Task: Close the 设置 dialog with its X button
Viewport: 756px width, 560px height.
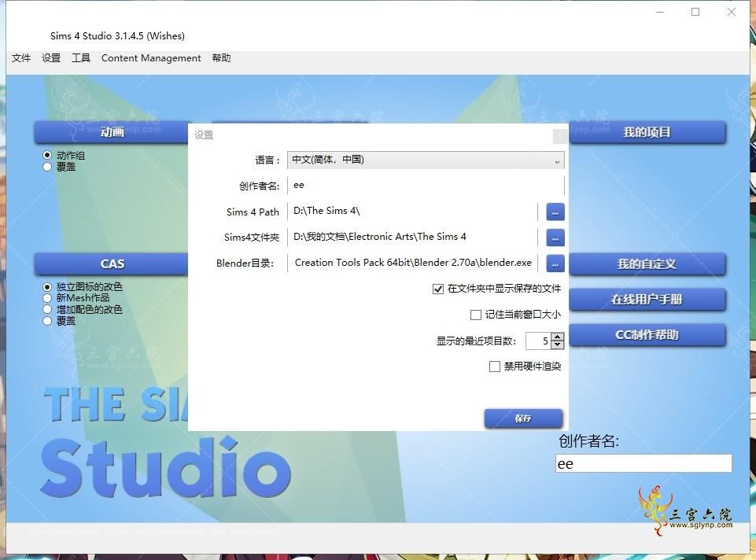Action: coord(559,136)
